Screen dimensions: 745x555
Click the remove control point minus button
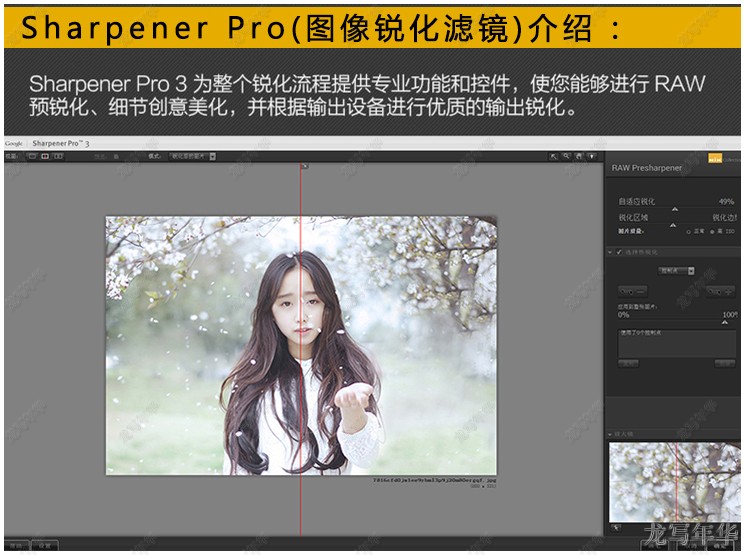[x=632, y=291]
